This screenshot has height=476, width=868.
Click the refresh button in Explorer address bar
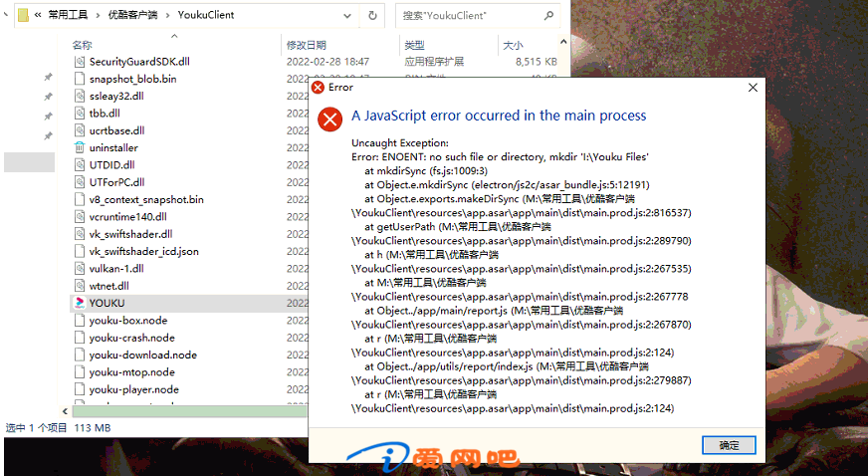[x=372, y=16]
